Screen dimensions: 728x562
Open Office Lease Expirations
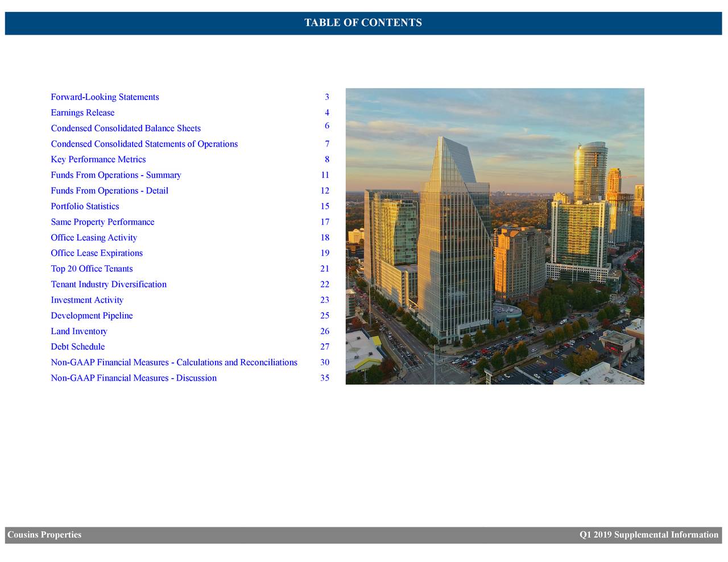pos(97,253)
